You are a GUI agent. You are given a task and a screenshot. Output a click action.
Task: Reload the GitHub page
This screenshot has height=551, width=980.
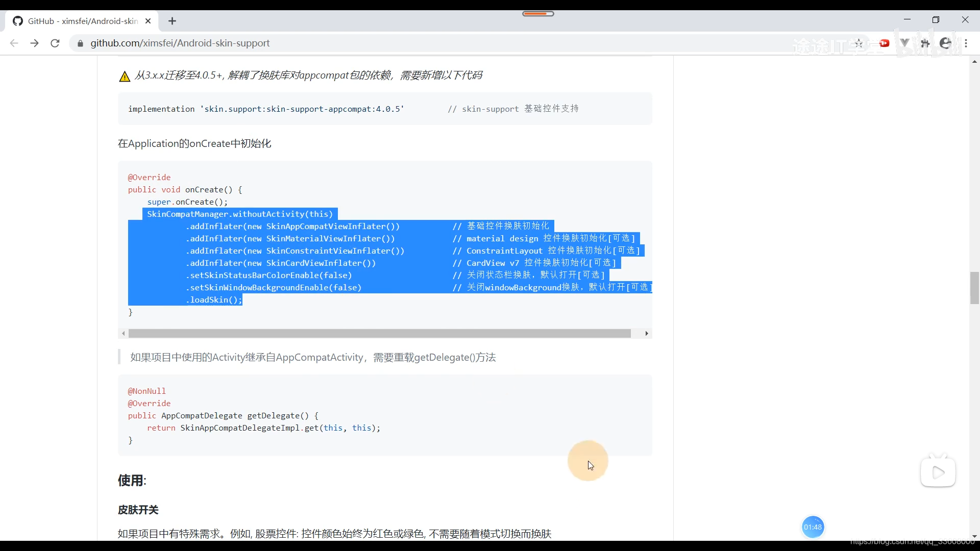pyautogui.click(x=55, y=43)
